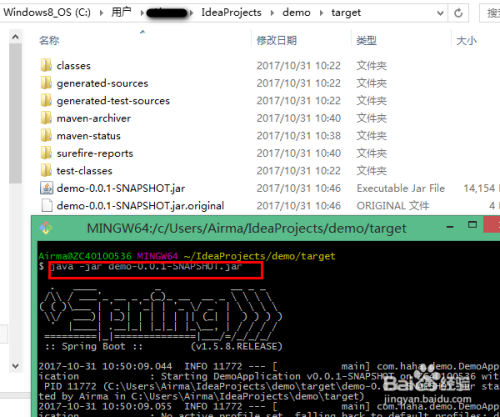Expand the breadcrumb arrow after 用户

coord(142,13)
